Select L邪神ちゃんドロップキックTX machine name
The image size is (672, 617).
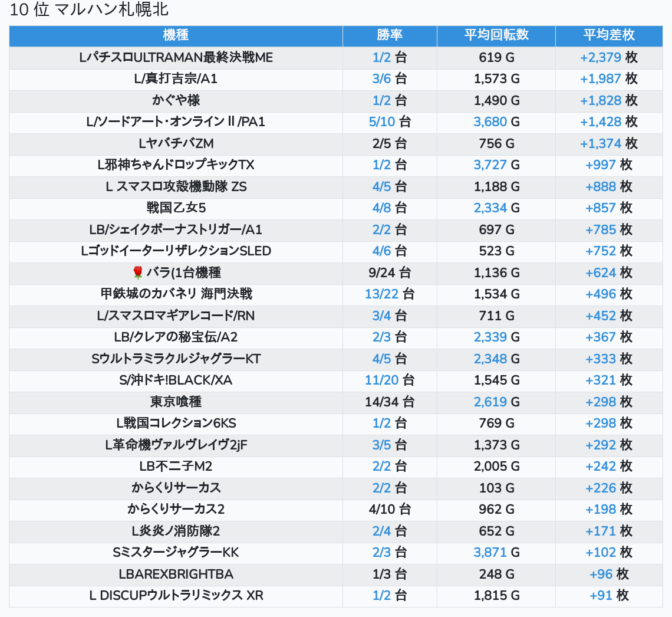pyautogui.click(x=176, y=165)
